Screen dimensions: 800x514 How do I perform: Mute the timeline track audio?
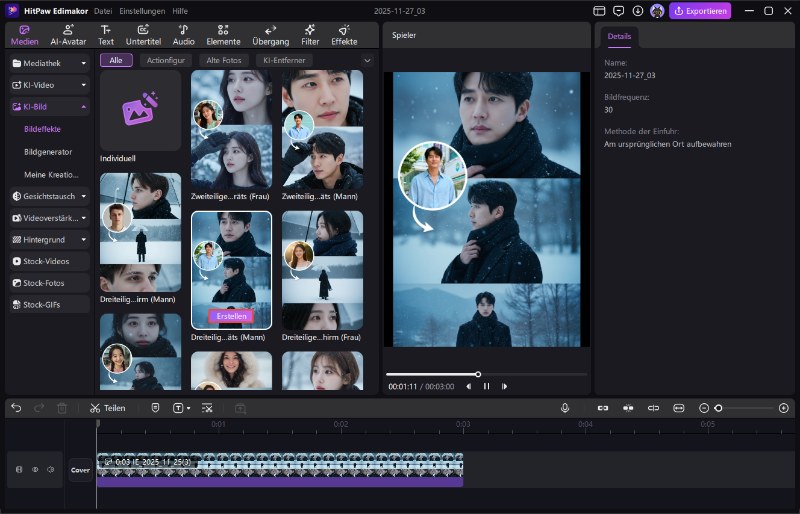coord(50,469)
